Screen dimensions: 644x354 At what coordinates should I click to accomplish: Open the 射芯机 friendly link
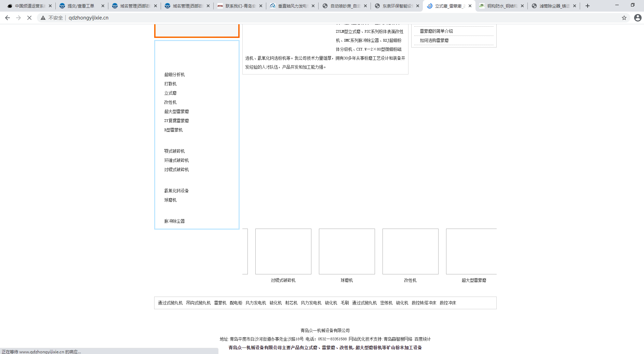291,303
